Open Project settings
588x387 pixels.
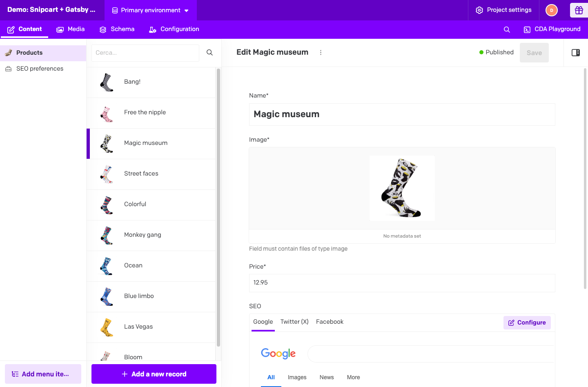click(503, 10)
